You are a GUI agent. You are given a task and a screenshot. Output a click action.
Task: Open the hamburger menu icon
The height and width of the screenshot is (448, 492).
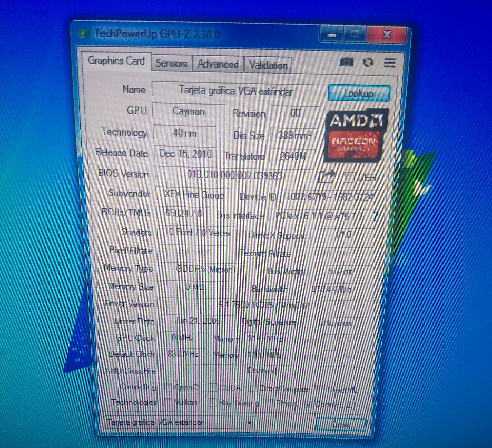(x=389, y=63)
